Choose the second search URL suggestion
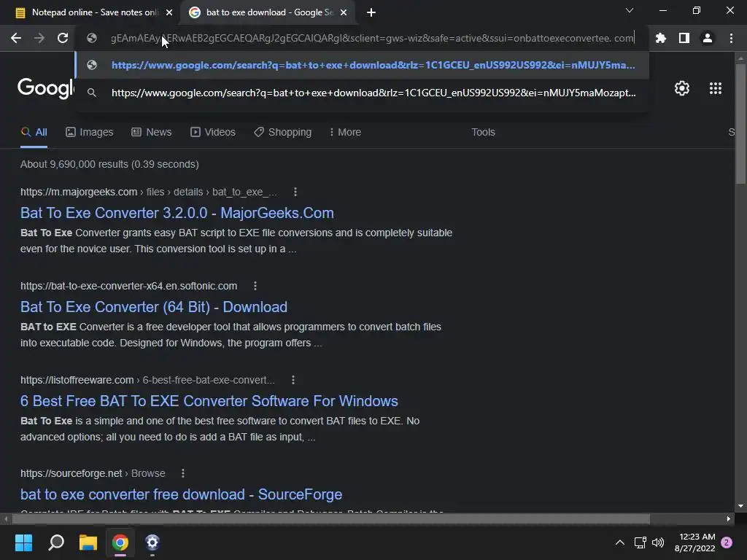The height and width of the screenshot is (560, 747). [362, 93]
